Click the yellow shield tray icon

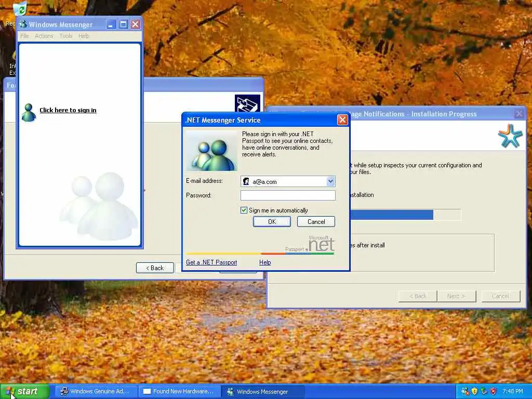pyautogui.click(x=474, y=391)
